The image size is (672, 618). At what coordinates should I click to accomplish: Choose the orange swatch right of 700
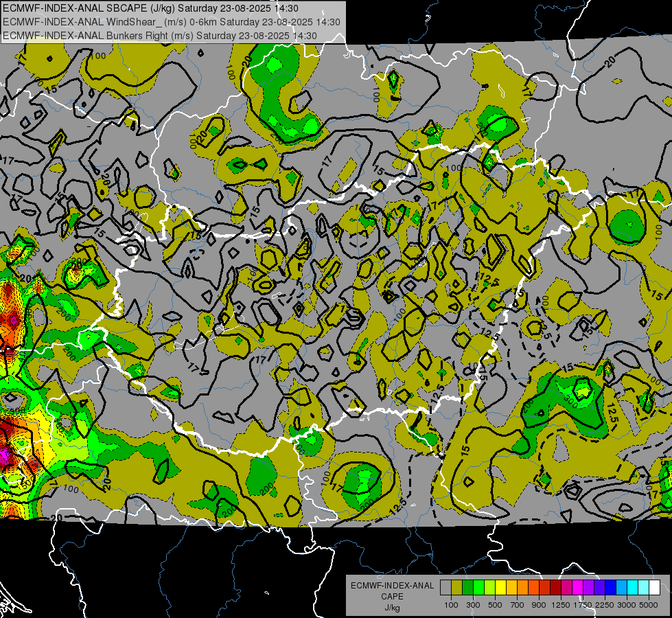(523, 588)
